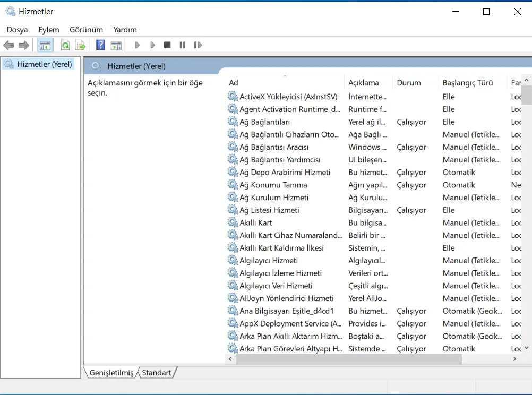Click the Back arrow toolbar icon
Screen dimensions: 532x395
pos(8,45)
